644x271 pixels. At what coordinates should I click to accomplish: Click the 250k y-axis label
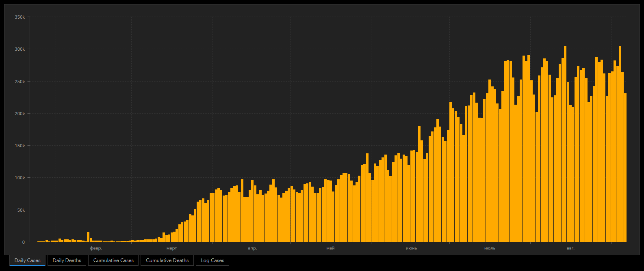click(x=20, y=82)
